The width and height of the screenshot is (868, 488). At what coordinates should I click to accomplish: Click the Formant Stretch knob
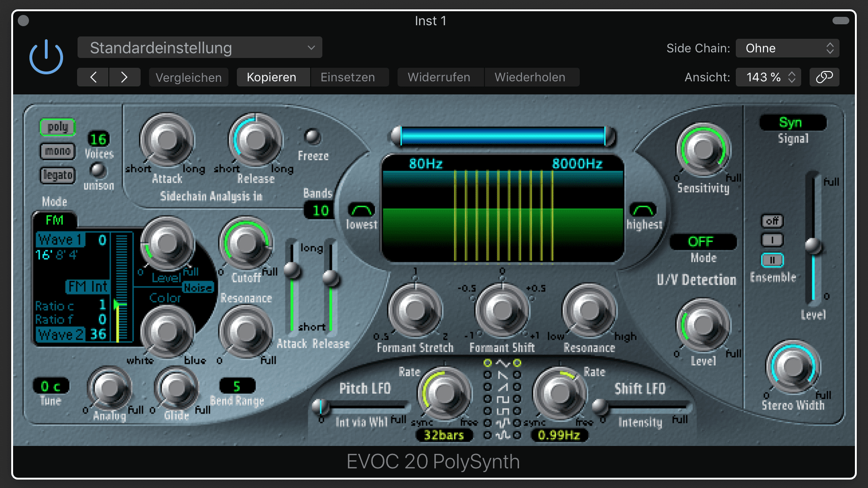pyautogui.click(x=415, y=310)
